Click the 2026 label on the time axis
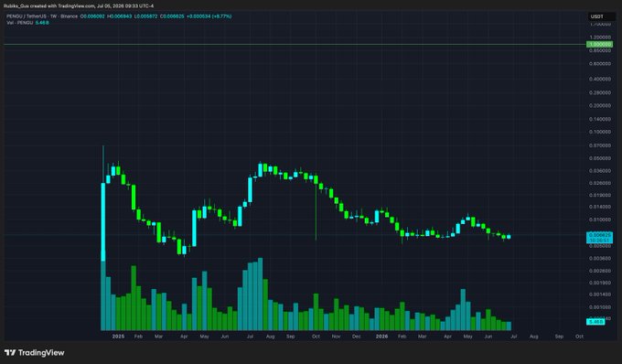The image size is (622, 364). tap(381, 337)
